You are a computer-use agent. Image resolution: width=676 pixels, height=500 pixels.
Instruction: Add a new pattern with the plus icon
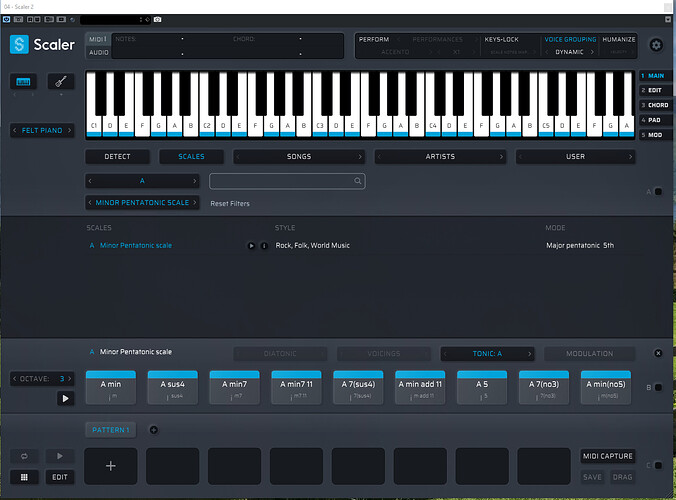[x=153, y=430]
